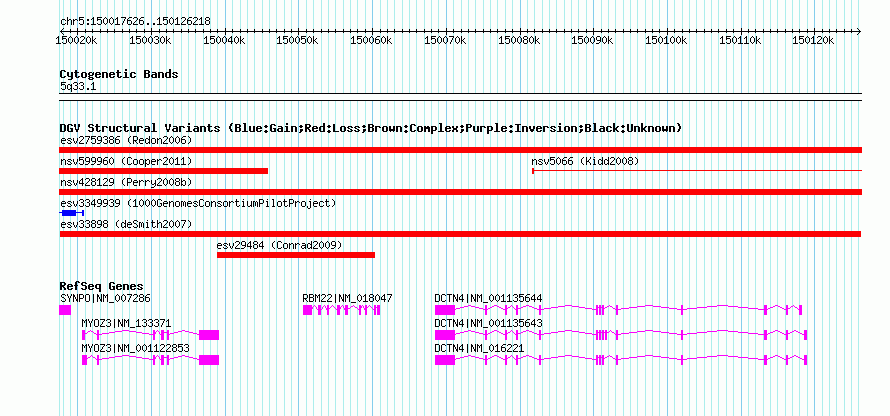This screenshot has height=416, width=890.
Task: Select the RefSeq Genes track title
Action: [102, 286]
